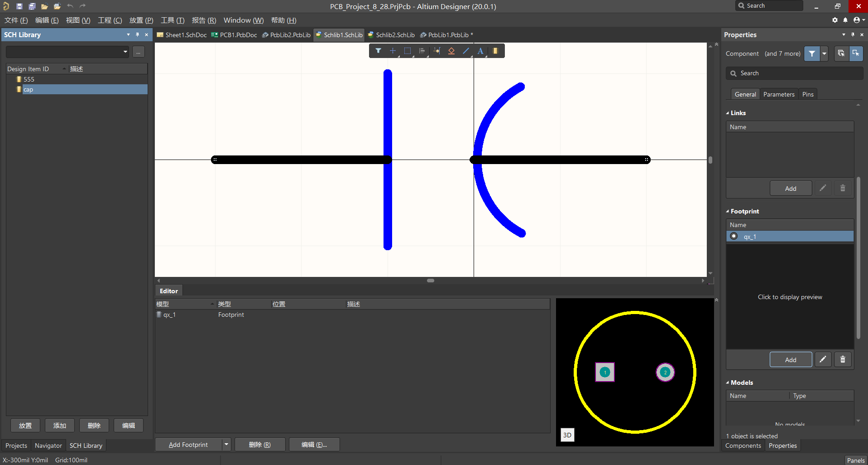This screenshot has height=465, width=868.
Task: Collapse the Links section
Action: tap(728, 113)
